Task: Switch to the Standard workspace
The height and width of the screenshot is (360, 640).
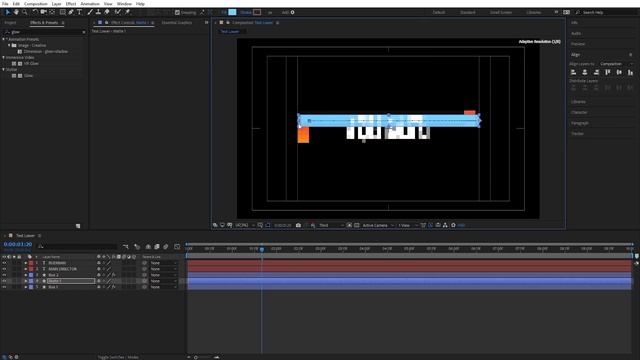Action: pos(468,13)
